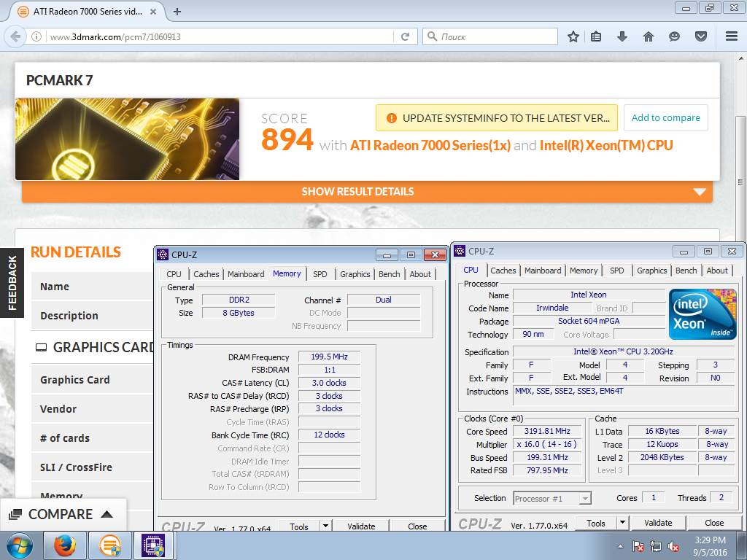
Task: Open the FEEDBACK side tab
Action: pos(12,283)
